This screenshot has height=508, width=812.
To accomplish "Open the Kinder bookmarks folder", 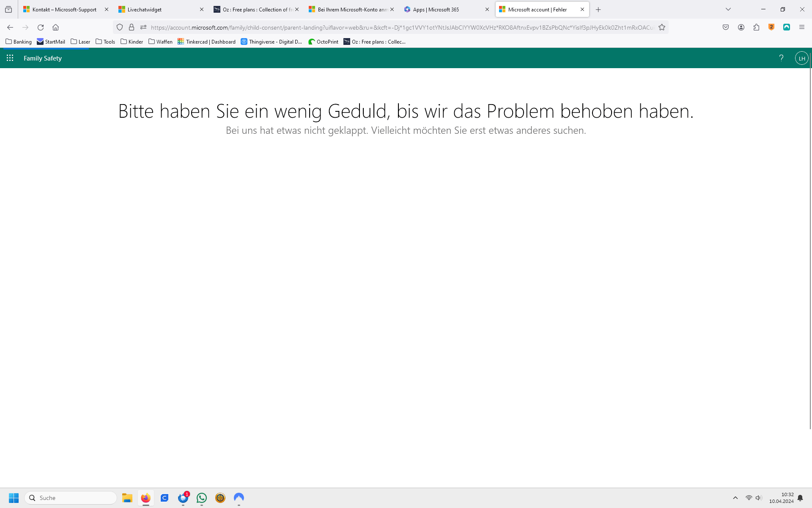I will pyautogui.click(x=132, y=41).
